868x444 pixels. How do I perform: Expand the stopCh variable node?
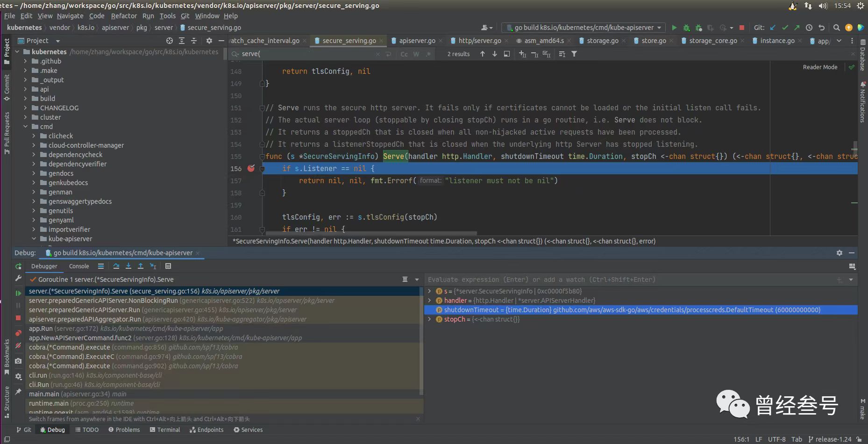click(429, 319)
